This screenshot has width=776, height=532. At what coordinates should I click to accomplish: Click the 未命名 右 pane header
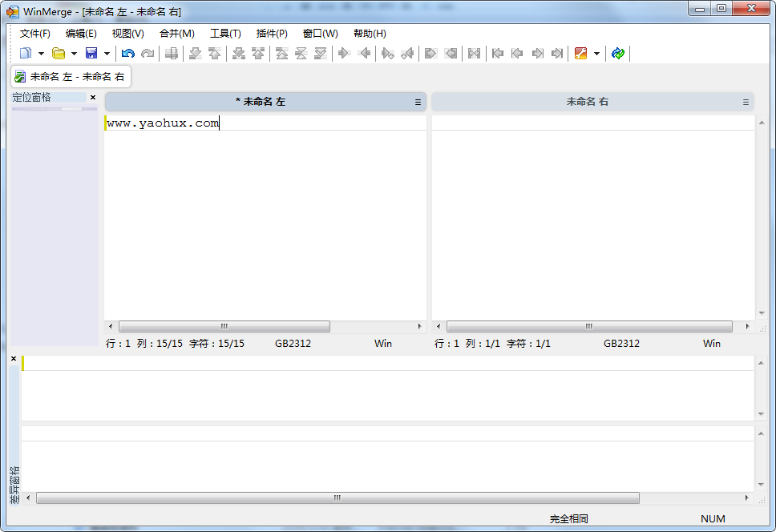587,103
